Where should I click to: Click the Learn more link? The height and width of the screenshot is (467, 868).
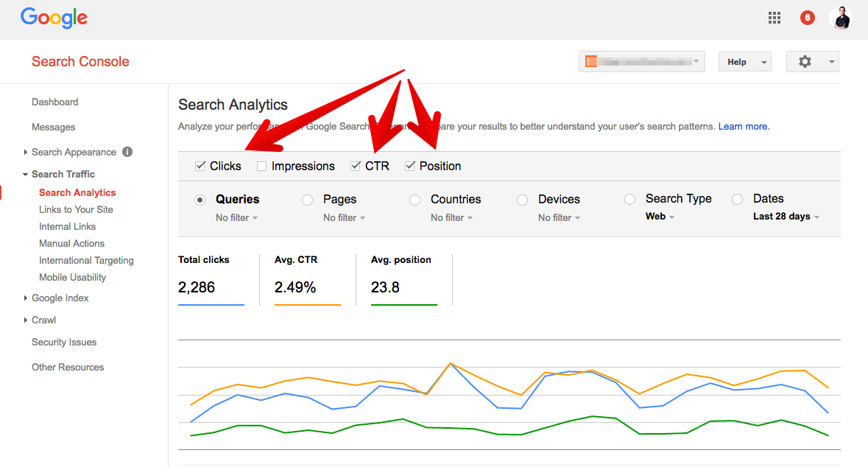[x=744, y=127]
